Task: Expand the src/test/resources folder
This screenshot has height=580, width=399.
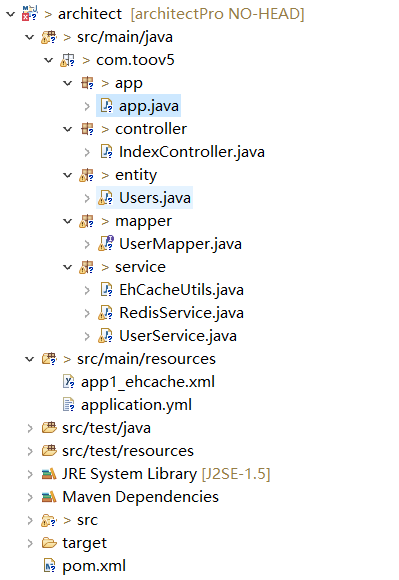Action: 30,451
